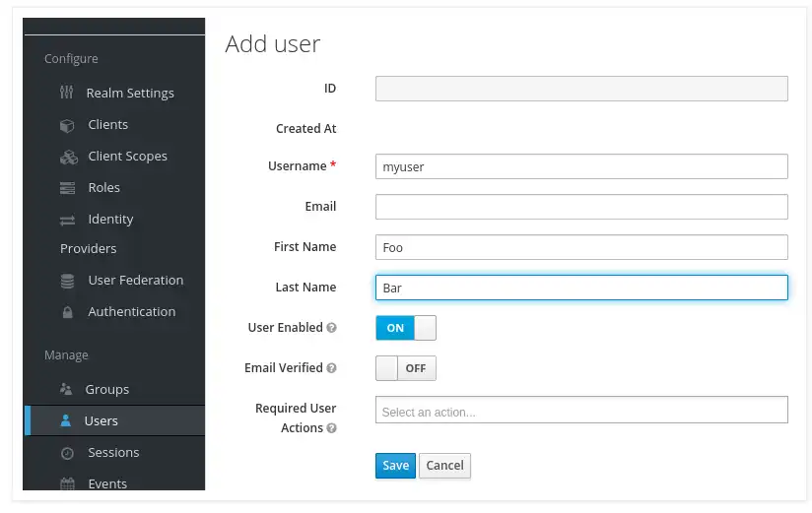
Task: Cancel adding the user
Action: (444, 466)
